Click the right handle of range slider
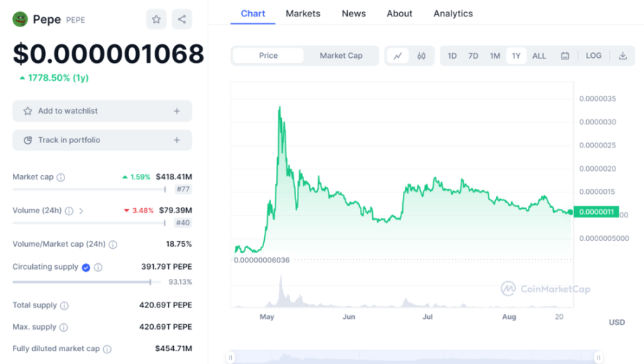Screen dimensions: 644x364 pos(598,358)
